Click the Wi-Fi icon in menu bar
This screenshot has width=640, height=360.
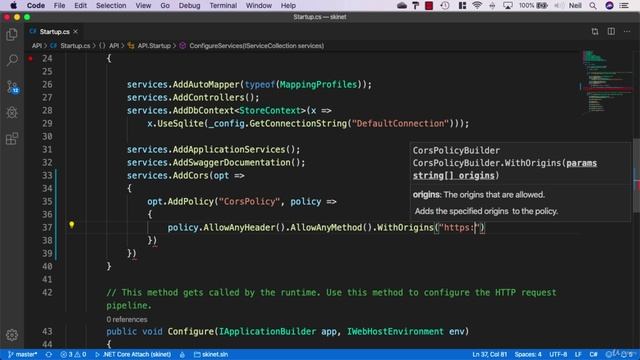point(477,5)
